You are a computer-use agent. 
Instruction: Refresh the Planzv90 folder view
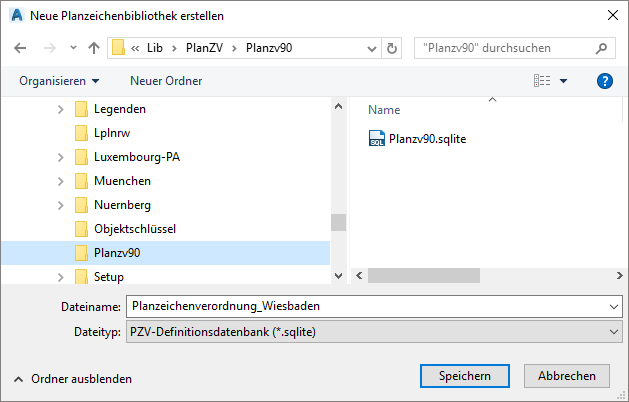(x=392, y=47)
